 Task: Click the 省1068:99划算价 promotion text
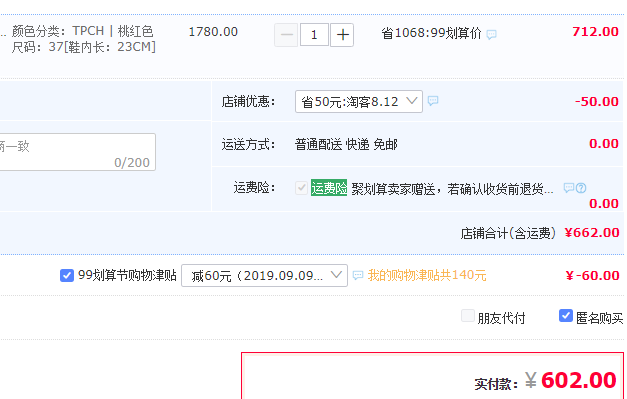click(x=431, y=34)
